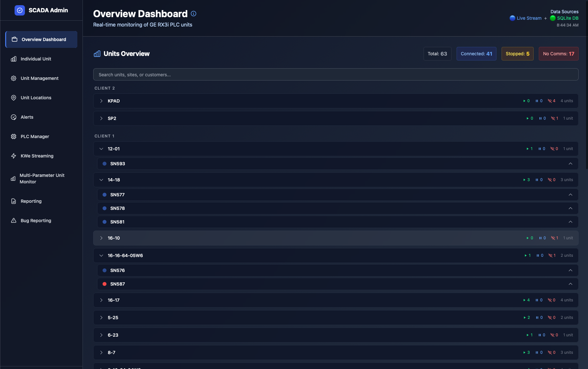Click the pause icon in 8-7 row
The width and height of the screenshot is (588, 369).
[x=537, y=353]
